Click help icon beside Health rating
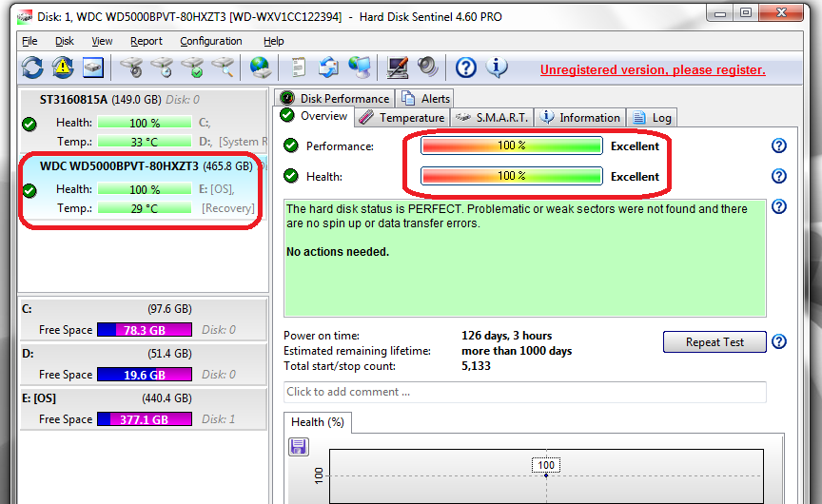Image resolution: width=822 pixels, height=504 pixels. (779, 176)
